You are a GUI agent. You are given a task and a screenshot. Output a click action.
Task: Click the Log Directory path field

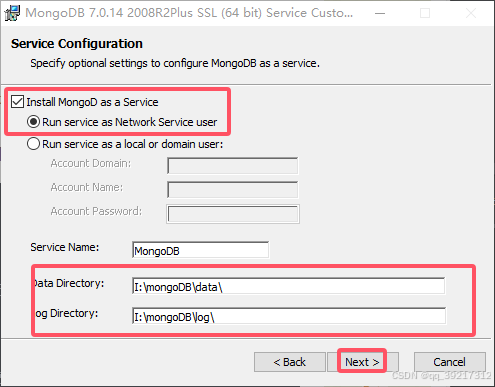point(289,316)
